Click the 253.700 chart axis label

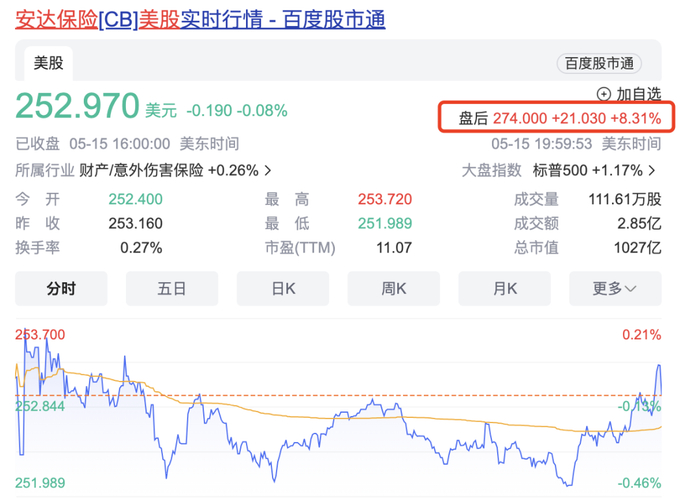coord(40,334)
